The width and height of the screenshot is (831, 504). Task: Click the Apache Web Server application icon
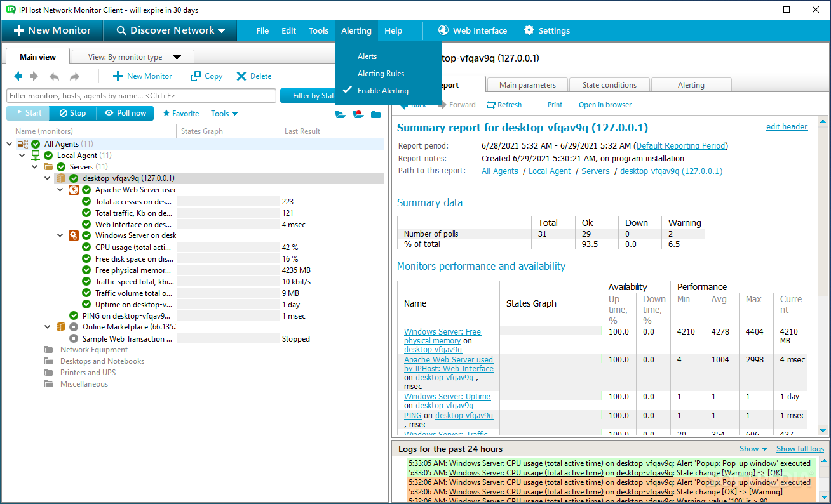(x=74, y=190)
